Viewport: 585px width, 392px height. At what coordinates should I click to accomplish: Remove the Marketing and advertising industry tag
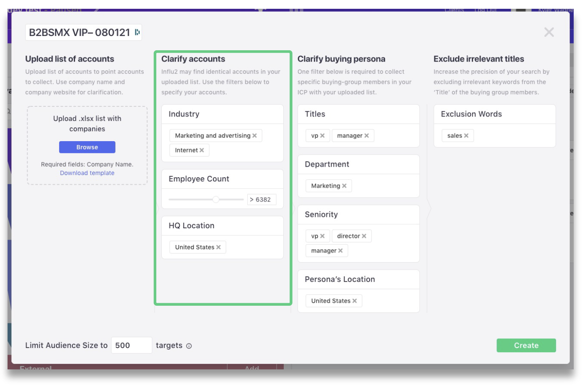pyautogui.click(x=254, y=136)
